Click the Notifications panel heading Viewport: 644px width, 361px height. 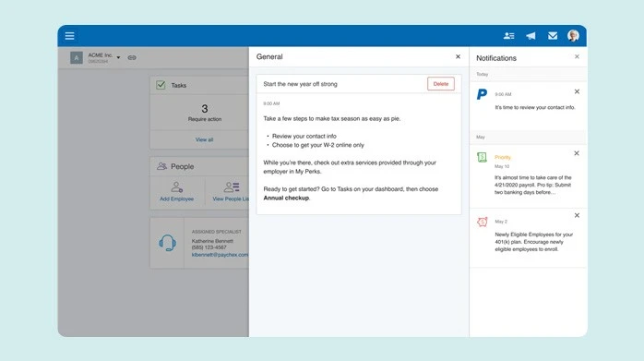click(496, 58)
